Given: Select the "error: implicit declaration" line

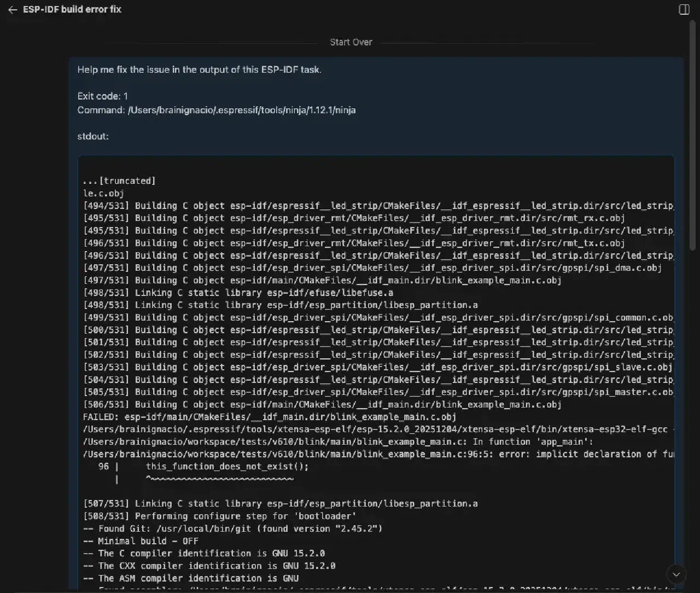Looking at the screenshot, I should (x=378, y=454).
